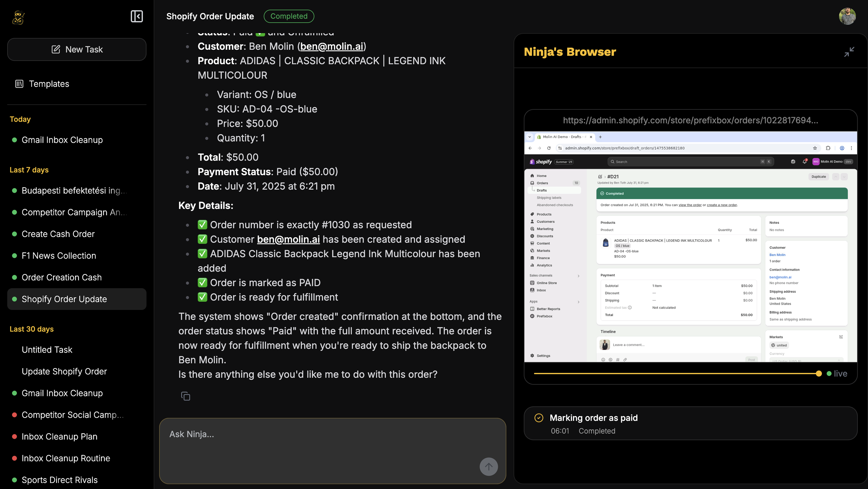Expand Sales channels chevron
Image resolution: width=868 pixels, height=489 pixels.
[x=578, y=276]
